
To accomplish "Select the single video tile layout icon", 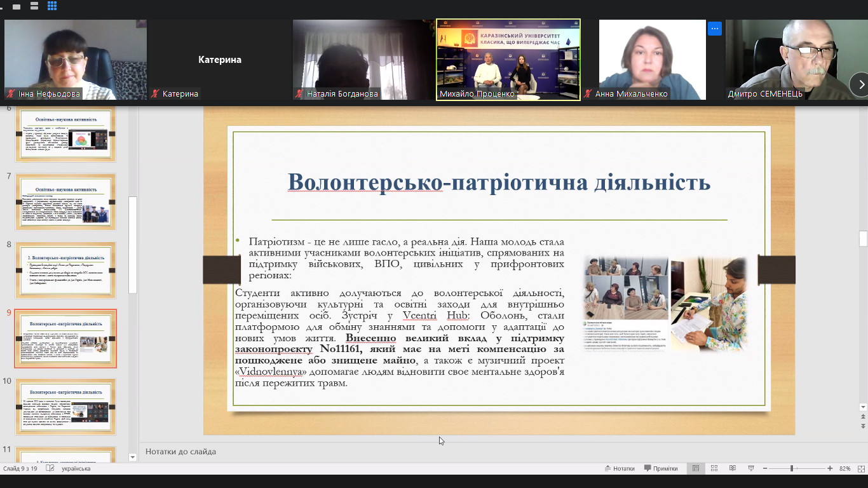I will click(16, 6).
